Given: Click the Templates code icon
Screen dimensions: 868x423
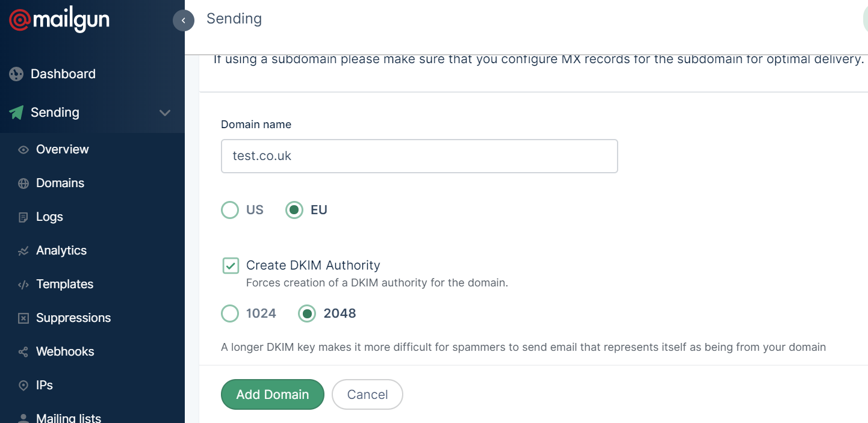Looking at the screenshot, I should coord(23,285).
